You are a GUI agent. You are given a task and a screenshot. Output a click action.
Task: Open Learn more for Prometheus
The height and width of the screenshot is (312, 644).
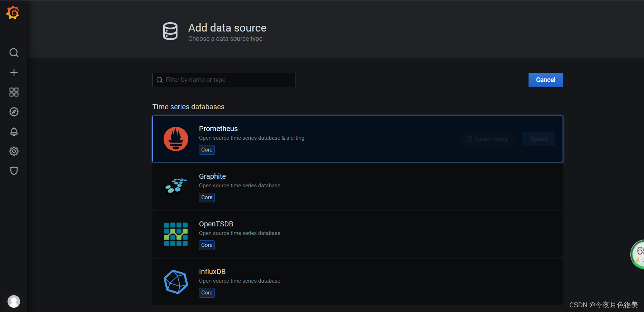488,139
